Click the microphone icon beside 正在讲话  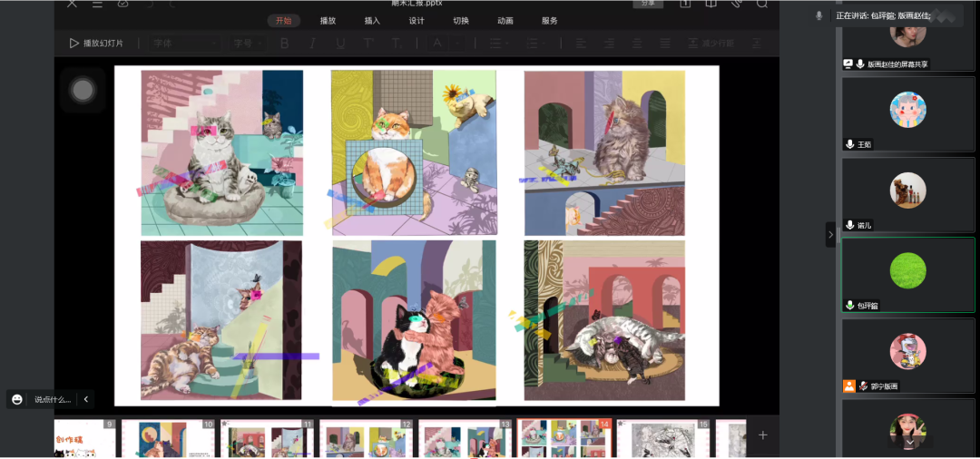(x=819, y=15)
